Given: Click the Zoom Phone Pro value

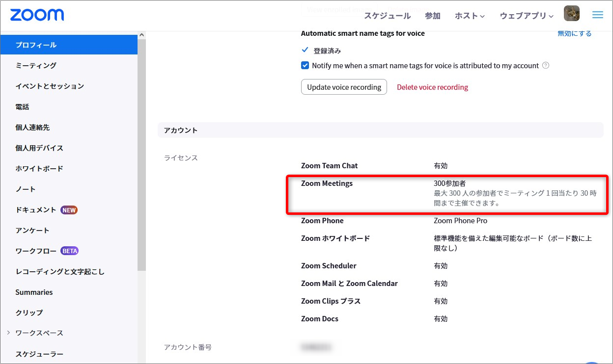Looking at the screenshot, I should [461, 220].
